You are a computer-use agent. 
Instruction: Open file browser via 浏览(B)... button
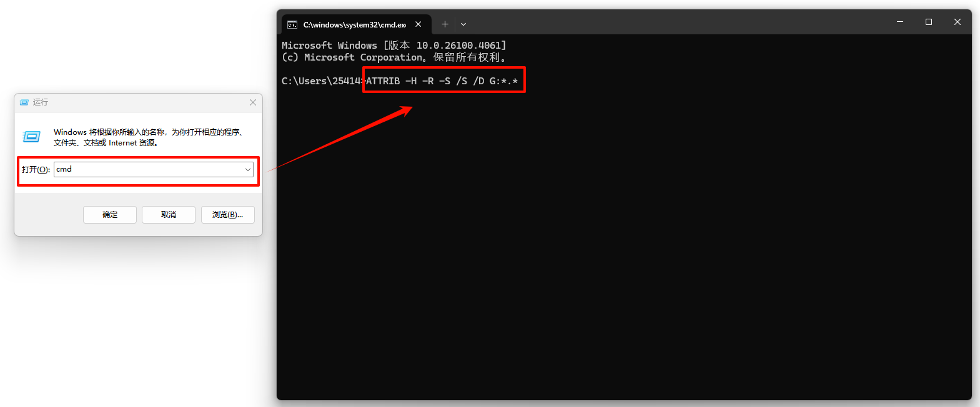coord(227,215)
